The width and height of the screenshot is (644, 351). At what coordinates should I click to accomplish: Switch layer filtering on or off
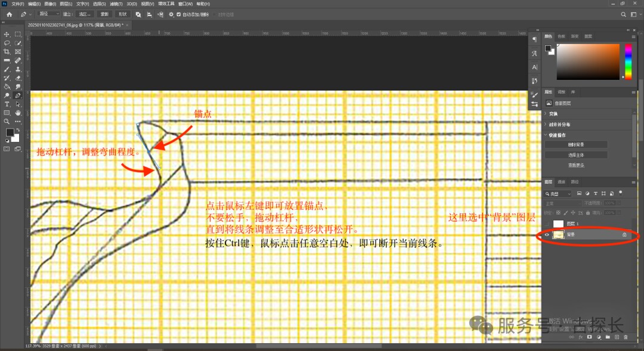coord(621,192)
